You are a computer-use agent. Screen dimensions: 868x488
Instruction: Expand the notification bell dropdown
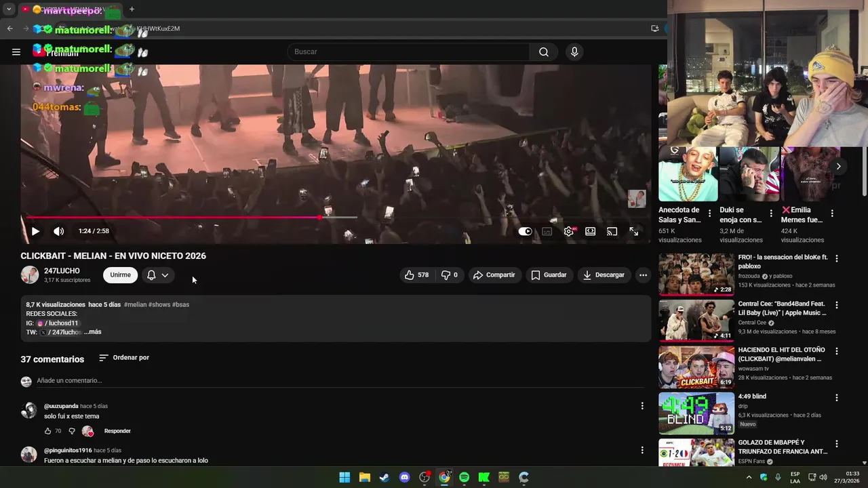[x=157, y=274]
